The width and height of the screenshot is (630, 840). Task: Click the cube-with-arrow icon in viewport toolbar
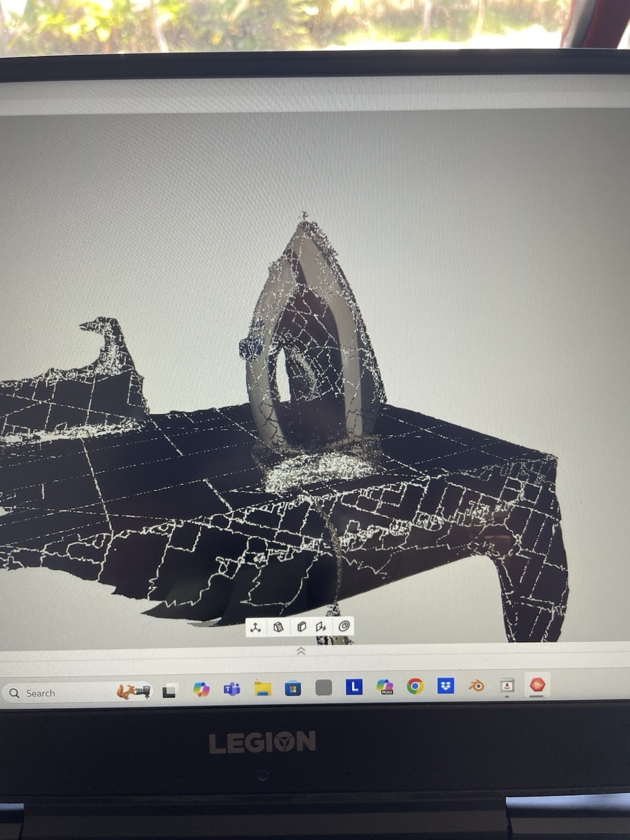(x=321, y=627)
